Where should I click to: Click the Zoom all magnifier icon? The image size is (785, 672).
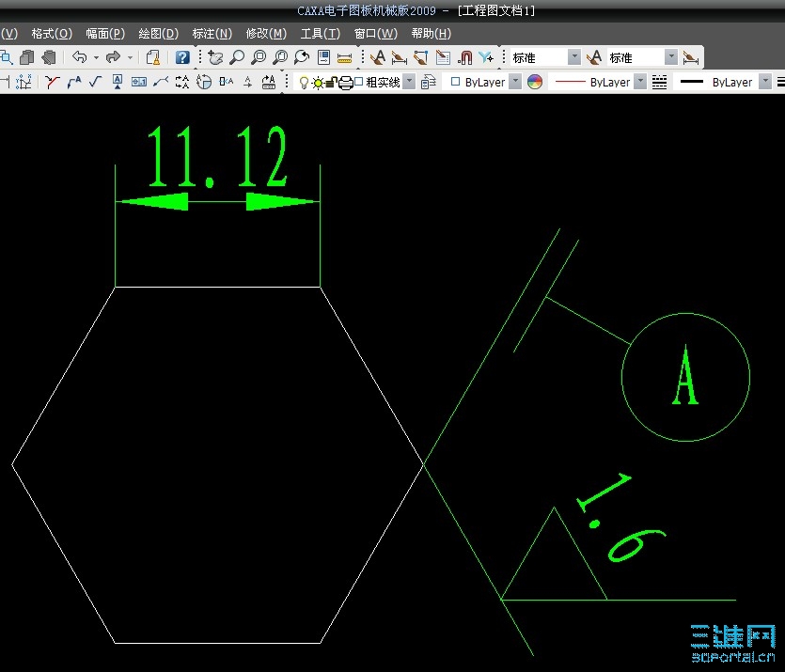[280, 57]
